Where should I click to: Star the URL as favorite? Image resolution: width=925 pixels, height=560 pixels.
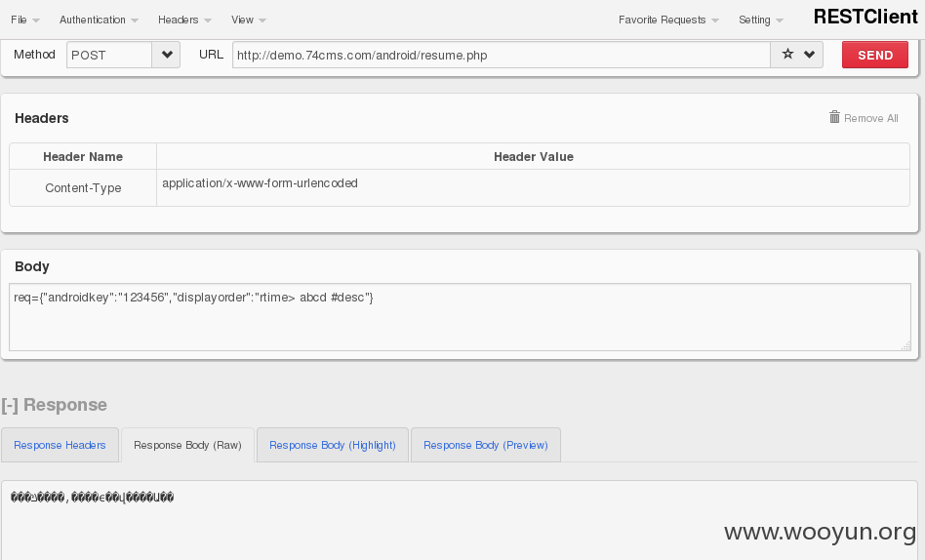point(787,55)
